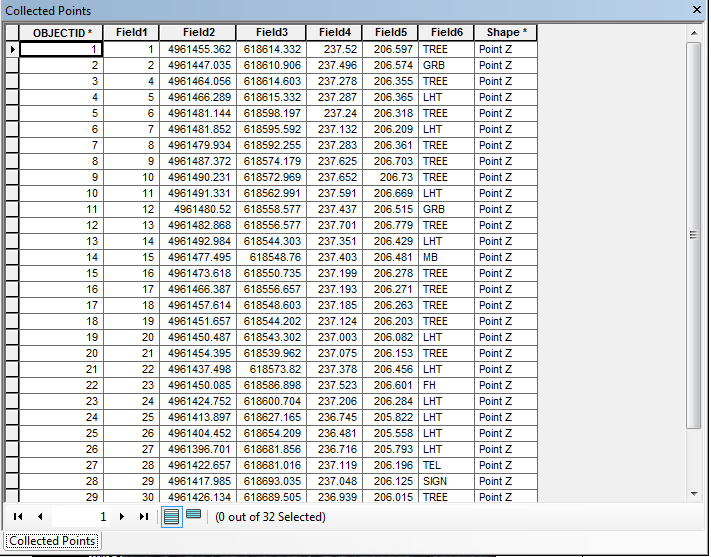Click cell value 618610.906
Viewport: 711px width, 557px height.
[271, 65]
